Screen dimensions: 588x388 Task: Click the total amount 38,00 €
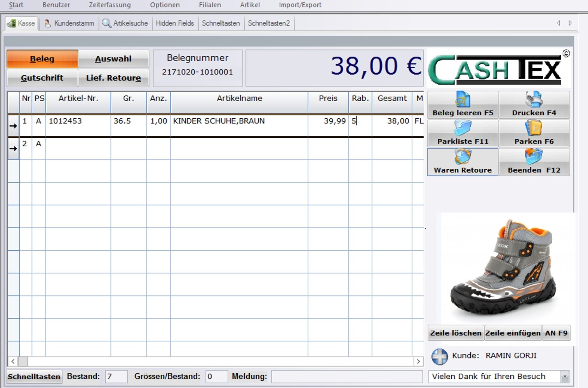(376, 66)
